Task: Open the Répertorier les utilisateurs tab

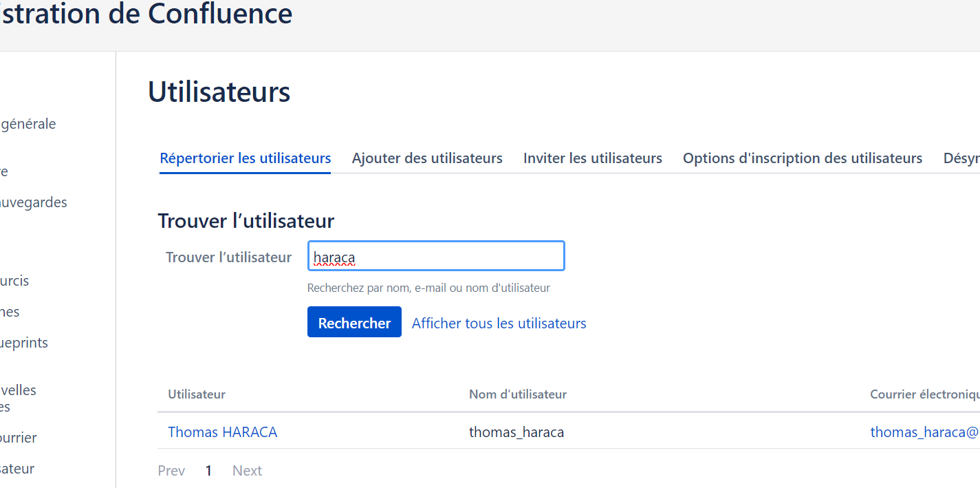Action: [x=246, y=158]
